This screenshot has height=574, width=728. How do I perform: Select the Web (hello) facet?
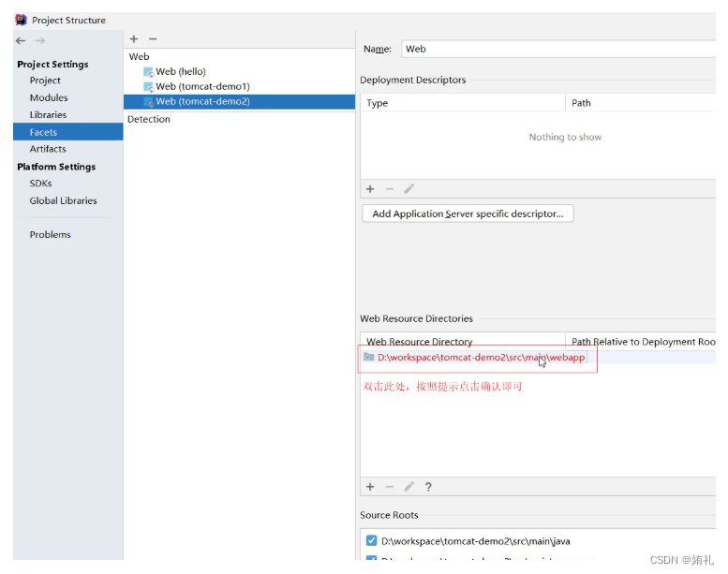(181, 71)
